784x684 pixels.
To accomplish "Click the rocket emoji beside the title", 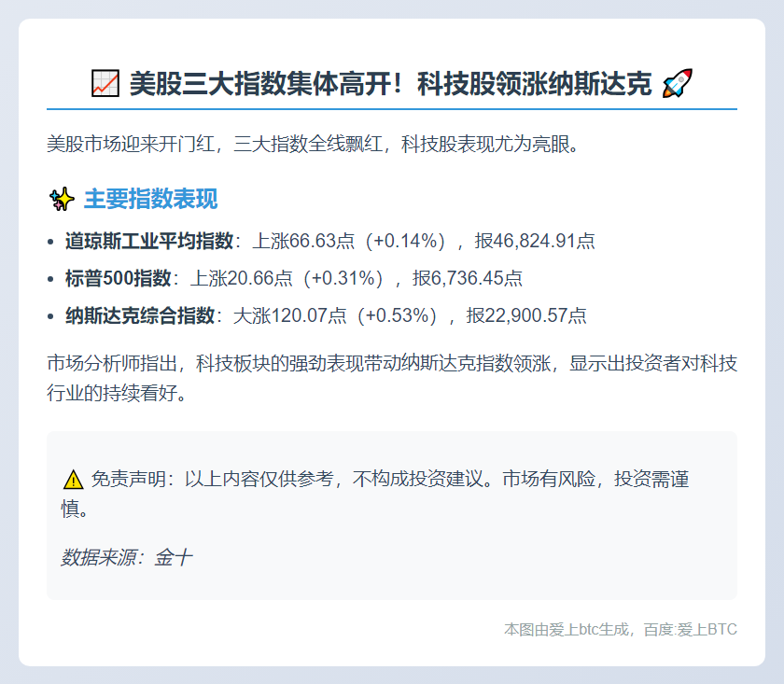I will coord(679,80).
